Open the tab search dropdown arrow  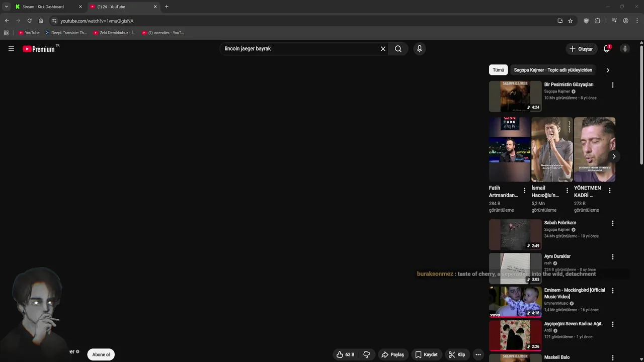coord(6,7)
